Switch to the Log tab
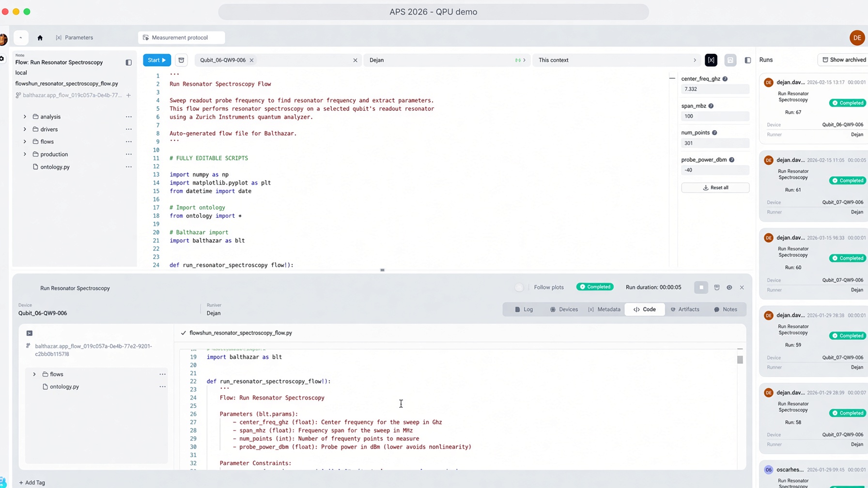 pyautogui.click(x=524, y=309)
